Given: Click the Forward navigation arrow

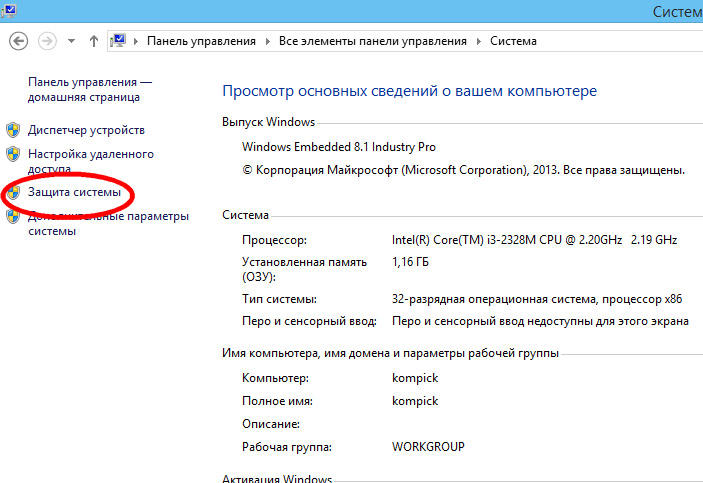Looking at the screenshot, I should click(47, 41).
